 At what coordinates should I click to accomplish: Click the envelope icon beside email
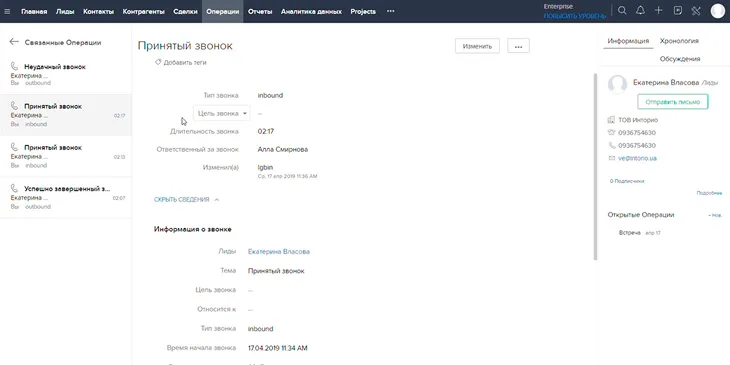click(x=612, y=158)
